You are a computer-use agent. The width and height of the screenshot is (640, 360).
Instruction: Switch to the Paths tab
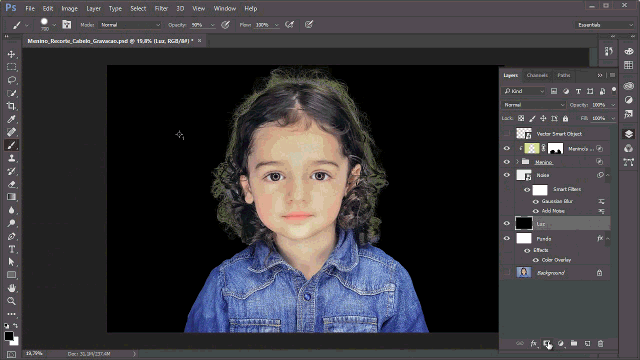[564, 75]
